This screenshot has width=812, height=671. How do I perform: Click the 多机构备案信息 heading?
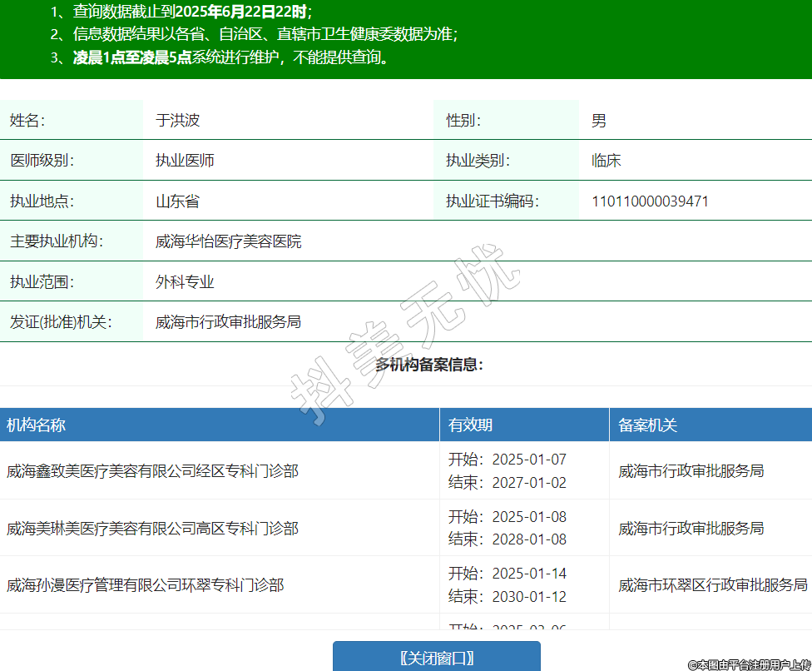[x=429, y=365]
